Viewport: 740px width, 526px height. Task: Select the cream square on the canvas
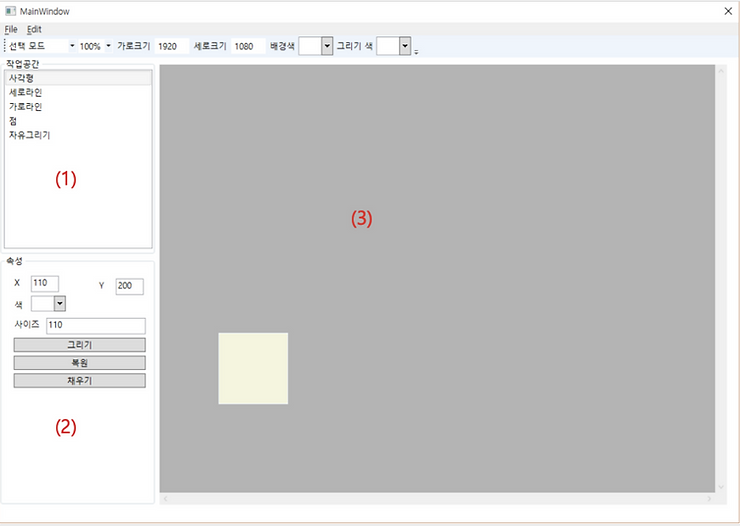(x=253, y=368)
